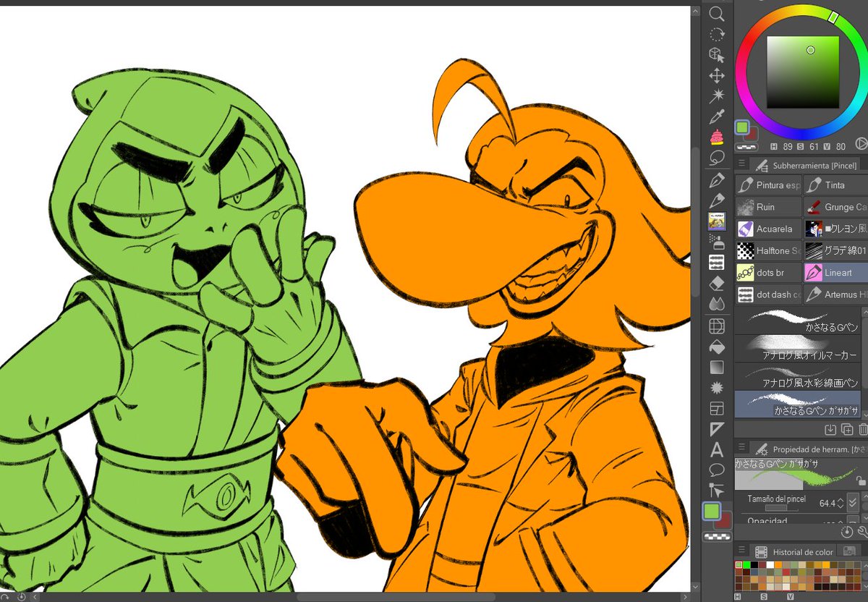Choose the アナログ風水彩線画ペン brush

(798, 376)
